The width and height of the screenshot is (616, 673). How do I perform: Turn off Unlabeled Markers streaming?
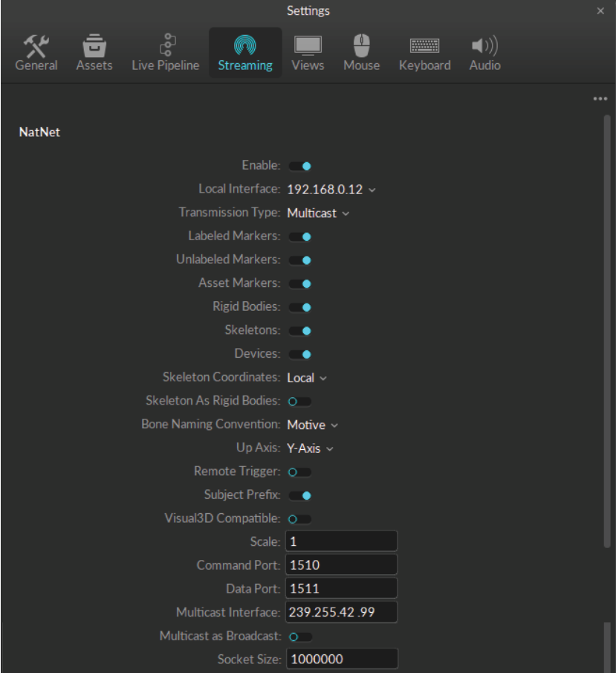tap(300, 260)
